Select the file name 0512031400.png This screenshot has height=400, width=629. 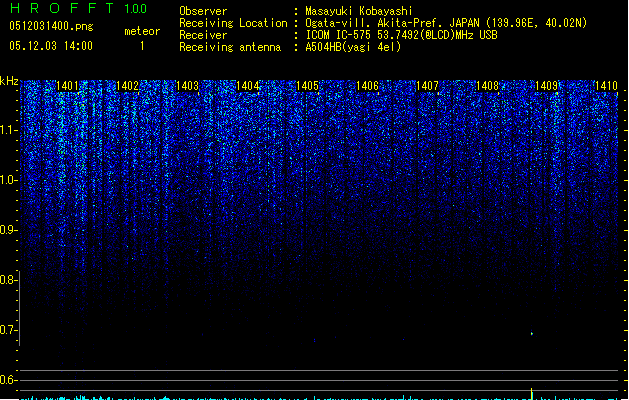[x=51, y=26]
